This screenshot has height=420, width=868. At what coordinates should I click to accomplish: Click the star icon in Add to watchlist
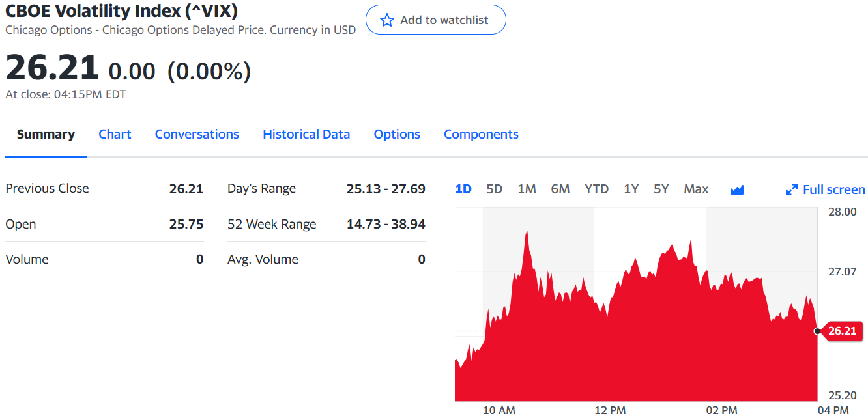(387, 20)
